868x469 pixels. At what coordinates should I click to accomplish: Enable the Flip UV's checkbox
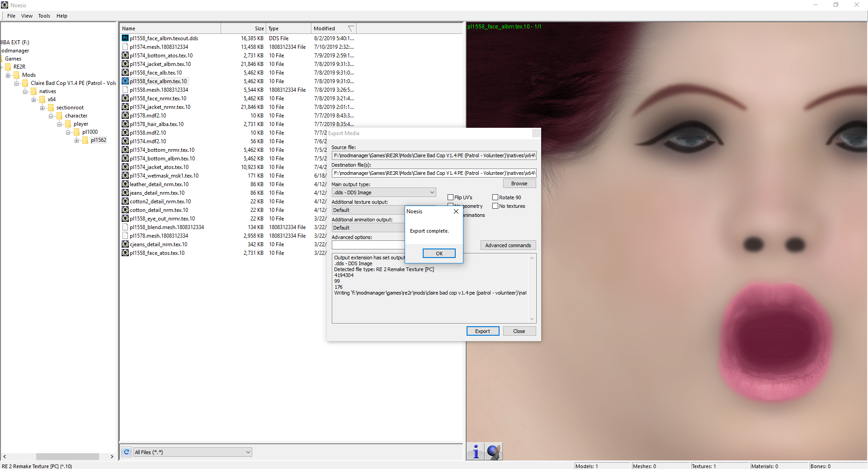tap(450, 197)
